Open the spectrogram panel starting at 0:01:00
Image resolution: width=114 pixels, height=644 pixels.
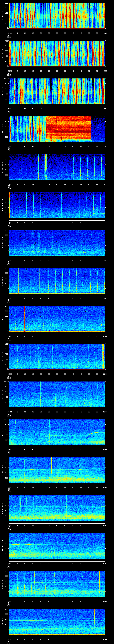coord(57,16)
